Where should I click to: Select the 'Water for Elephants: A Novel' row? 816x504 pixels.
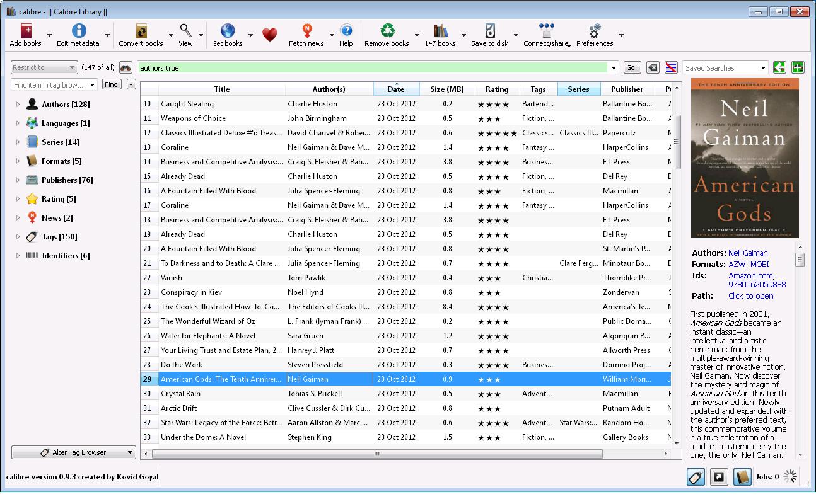click(x=405, y=336)
